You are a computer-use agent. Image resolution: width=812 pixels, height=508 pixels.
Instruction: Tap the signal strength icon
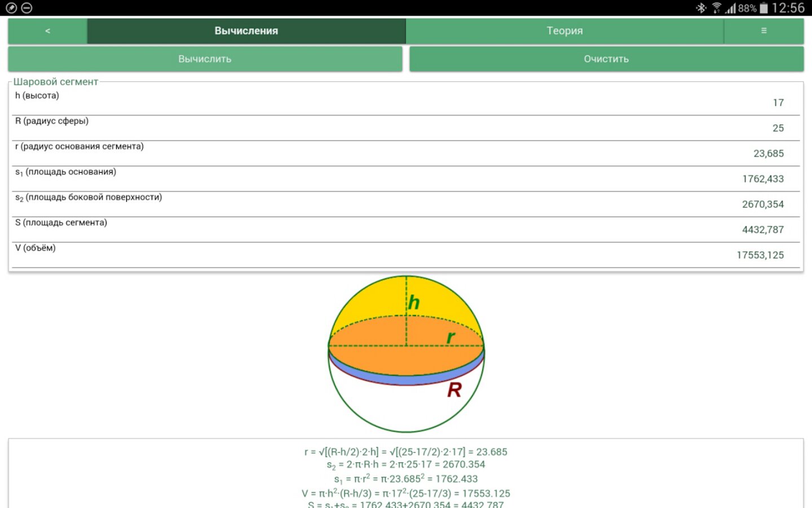731,8
